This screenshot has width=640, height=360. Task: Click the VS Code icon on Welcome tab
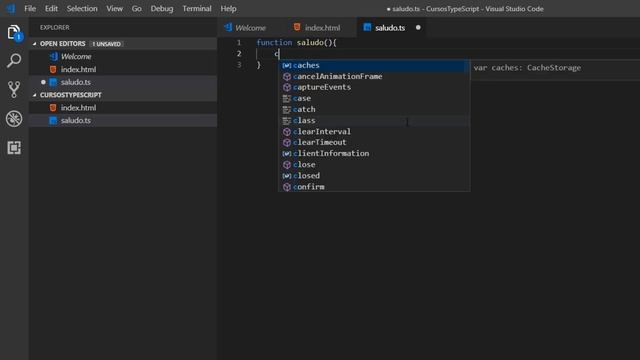[228, 27]
